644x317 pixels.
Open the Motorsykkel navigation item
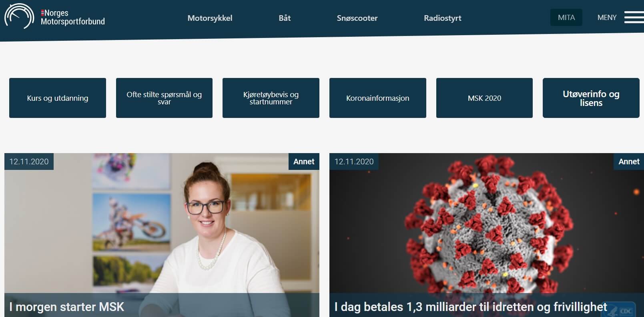[210, 18]
